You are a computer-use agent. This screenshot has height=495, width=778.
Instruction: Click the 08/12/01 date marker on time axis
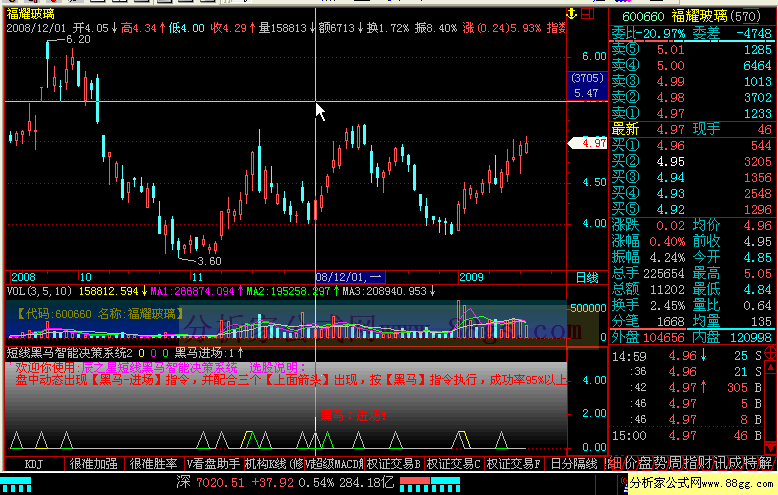[x=350, y=277]
